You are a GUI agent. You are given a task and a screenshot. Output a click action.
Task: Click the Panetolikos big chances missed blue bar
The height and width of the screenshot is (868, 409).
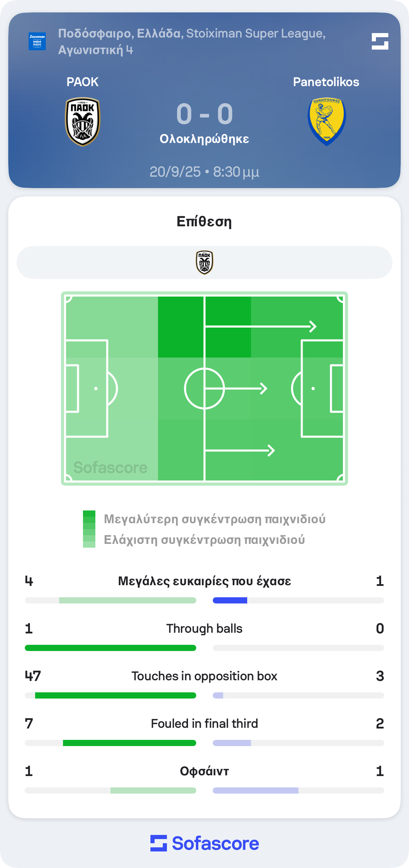coord(230,600)
